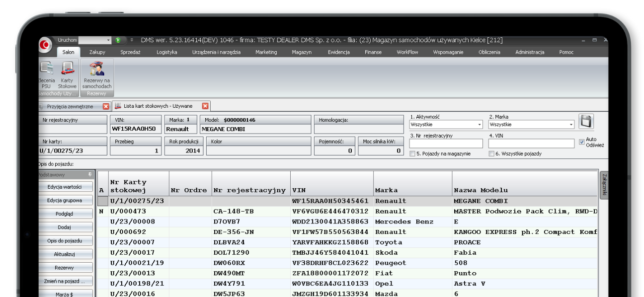
Task: Close the Lista kart stokowych tab
Action: (x=205, y=106)
